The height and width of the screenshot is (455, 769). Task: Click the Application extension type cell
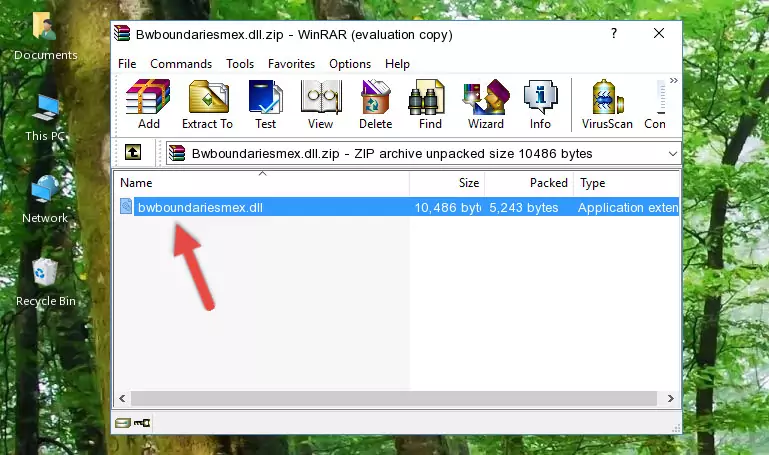click(x=628, y=208)
